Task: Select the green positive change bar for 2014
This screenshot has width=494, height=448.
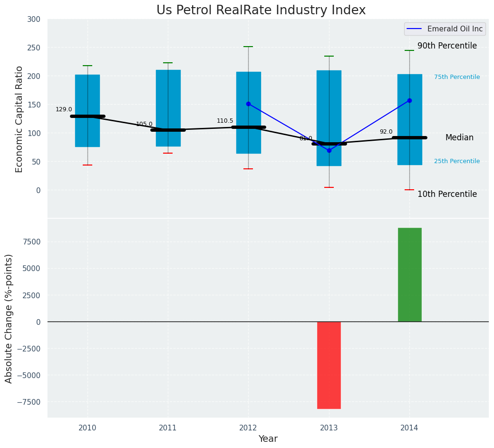Action: (409, 274)
